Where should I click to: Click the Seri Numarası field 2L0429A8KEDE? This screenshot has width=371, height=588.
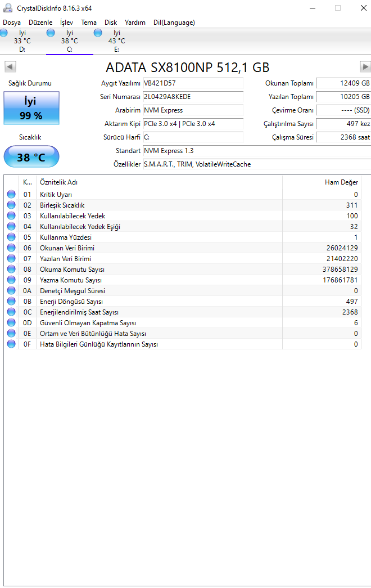[193, 97]
